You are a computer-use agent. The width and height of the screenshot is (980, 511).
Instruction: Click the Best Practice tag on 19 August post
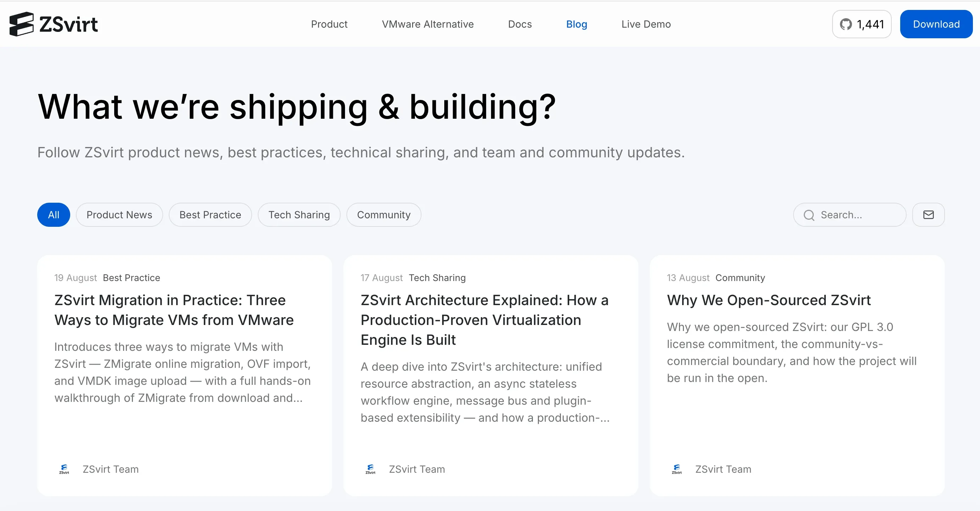point(132,278)
